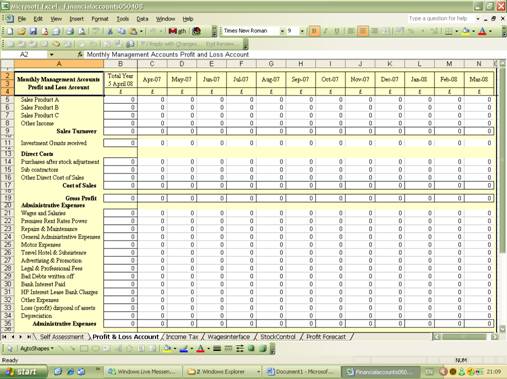This screenshot has width=507, height=379.
Task: Select column B header
Action: (x=120, y=64)
